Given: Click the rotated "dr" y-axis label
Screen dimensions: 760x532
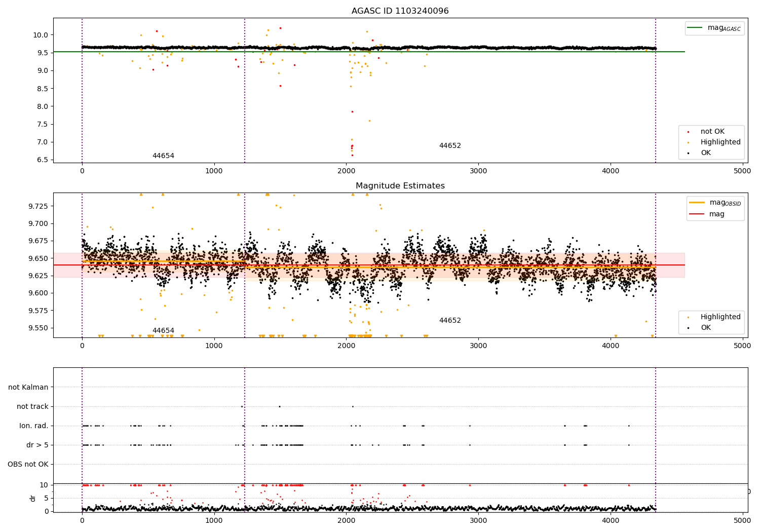Looking at the screenshot, I should [x=33, y=498].
